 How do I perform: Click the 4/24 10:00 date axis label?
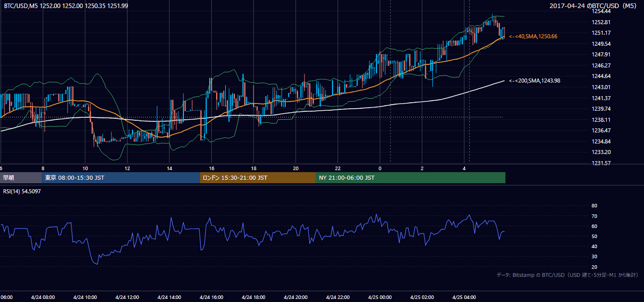tap(85, 297)
